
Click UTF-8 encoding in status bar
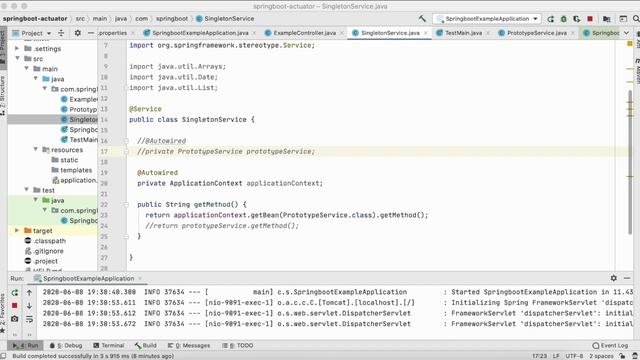(x=574, y=356)
